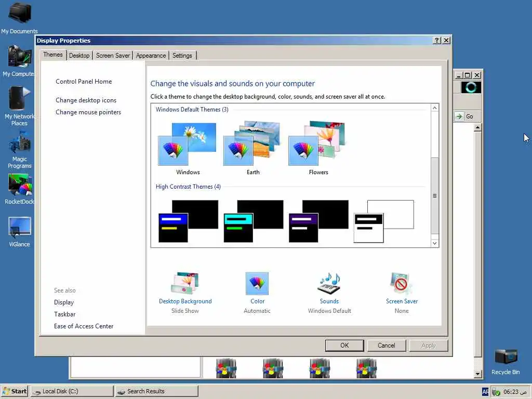Click Change desktop icons link
This screenshot has height=399, width=532.
click(86, 100)
